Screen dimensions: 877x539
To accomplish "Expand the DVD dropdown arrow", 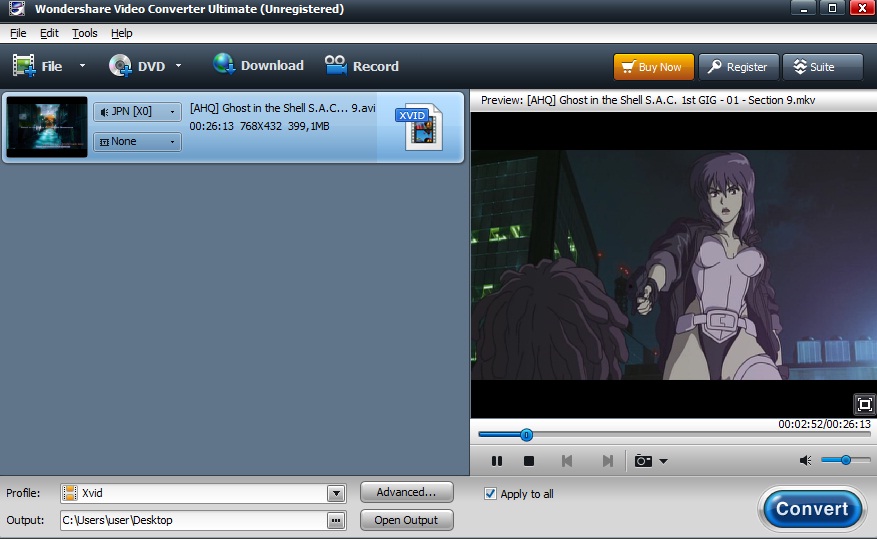I will click(178, 65).
